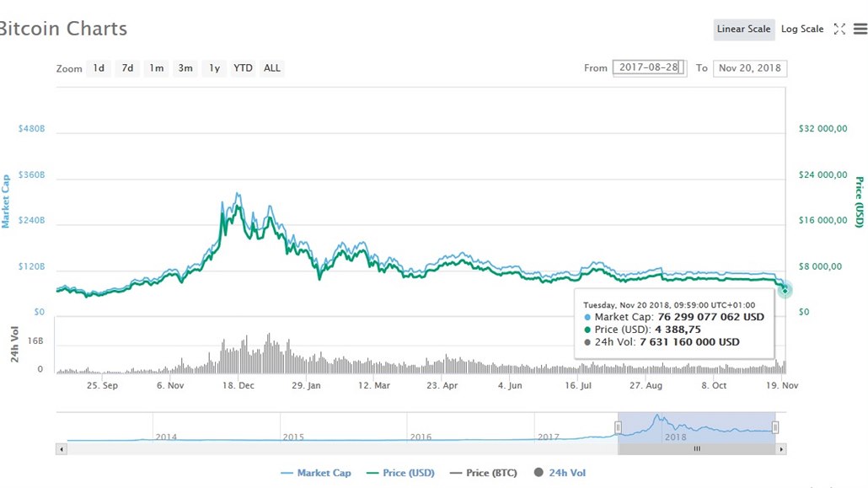The height and width of the screenshot is (488, 868).
Task: Click the '23. Apr' axis label
Action: point(442,385)
